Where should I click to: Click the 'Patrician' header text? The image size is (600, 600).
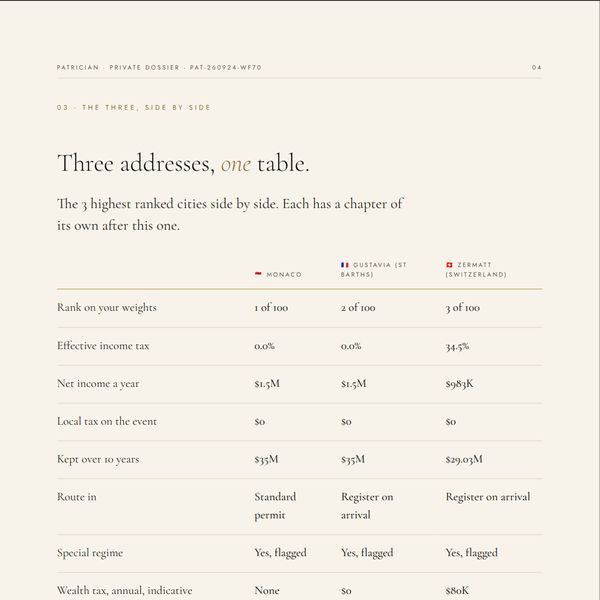(78, 67)
